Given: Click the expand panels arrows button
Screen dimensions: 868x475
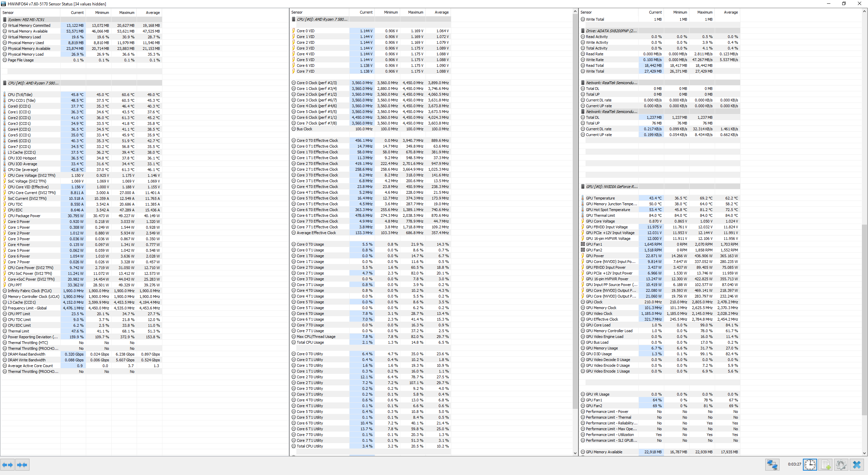Looking at the screenshot, I should pyautogui.click(x=7, y=465).
